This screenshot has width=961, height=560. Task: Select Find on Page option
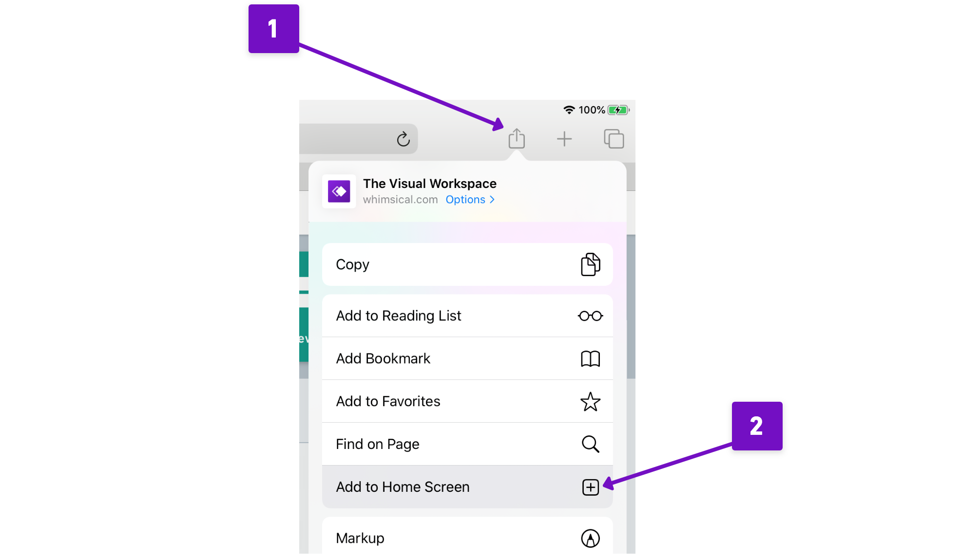coord(466,443)
